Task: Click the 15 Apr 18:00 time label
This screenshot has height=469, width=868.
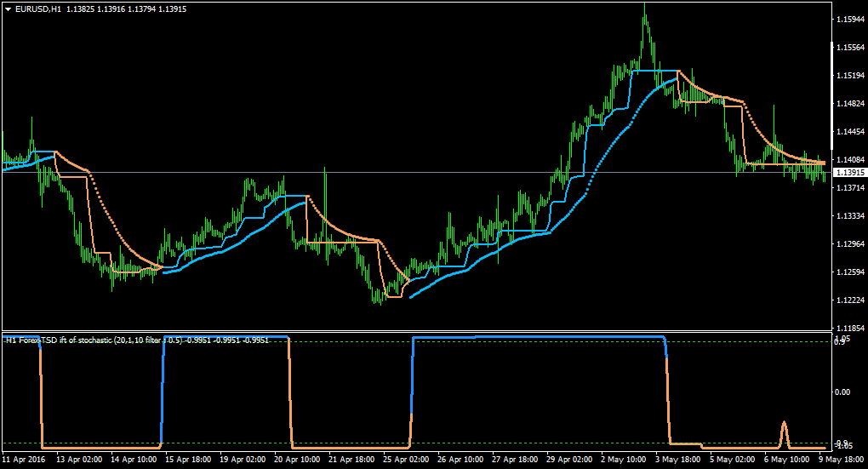Action: coord(188,459)
